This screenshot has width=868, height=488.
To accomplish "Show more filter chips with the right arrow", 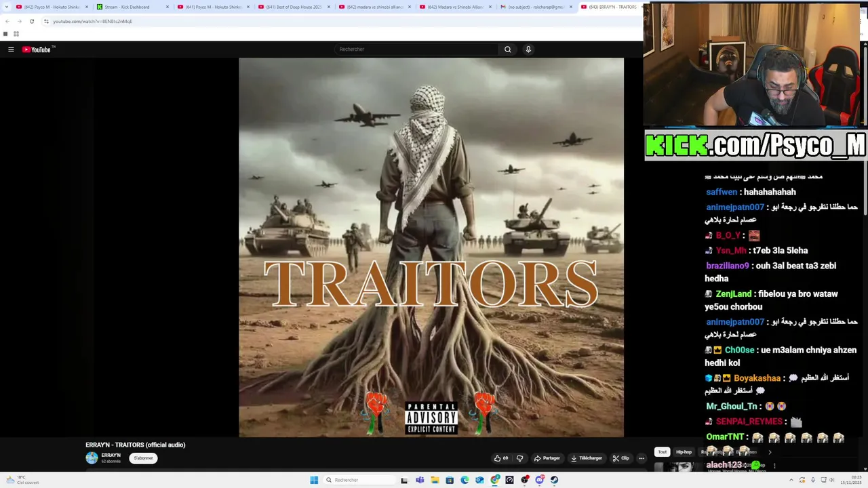I will [770, 452].
